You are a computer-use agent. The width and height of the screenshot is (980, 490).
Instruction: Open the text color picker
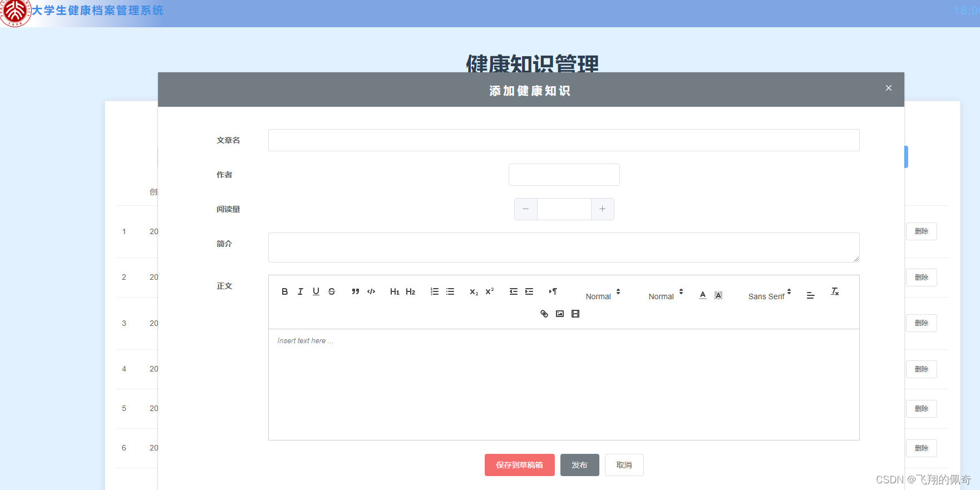point(703,295)
